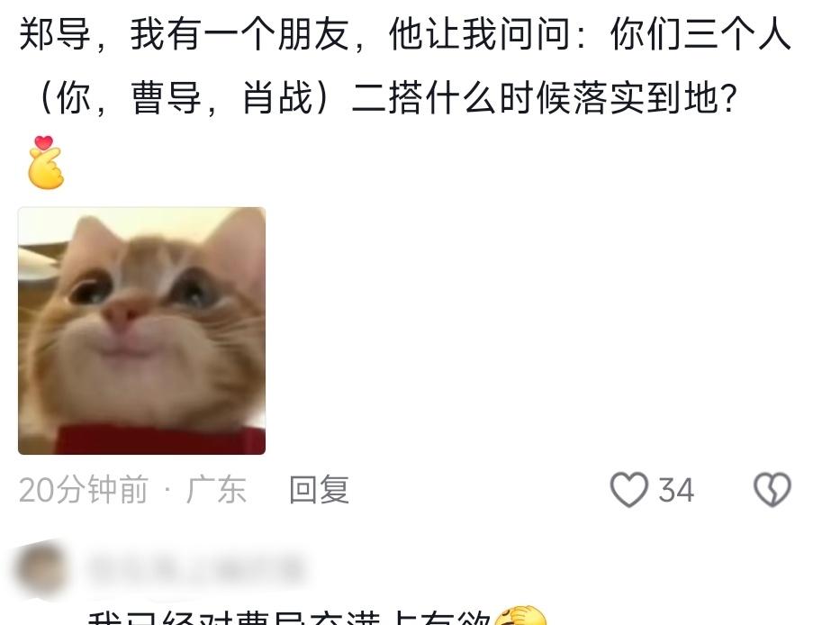Image resolution: width=840 pixels, height=625 pixels.
Task: Tap the phrase 我有一个朋友 in the comment
Action: click(x=239, y=34)
